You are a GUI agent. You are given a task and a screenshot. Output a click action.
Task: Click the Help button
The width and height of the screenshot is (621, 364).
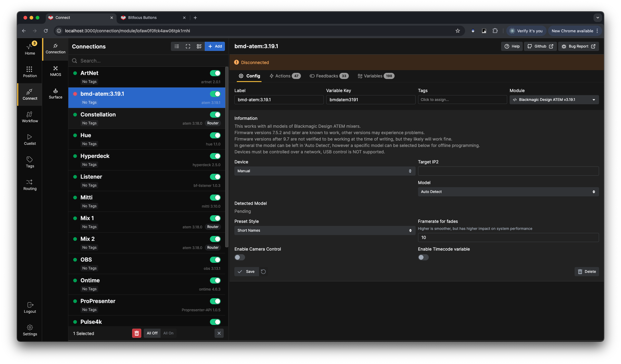pyautogui.click(x=512, y=46)
